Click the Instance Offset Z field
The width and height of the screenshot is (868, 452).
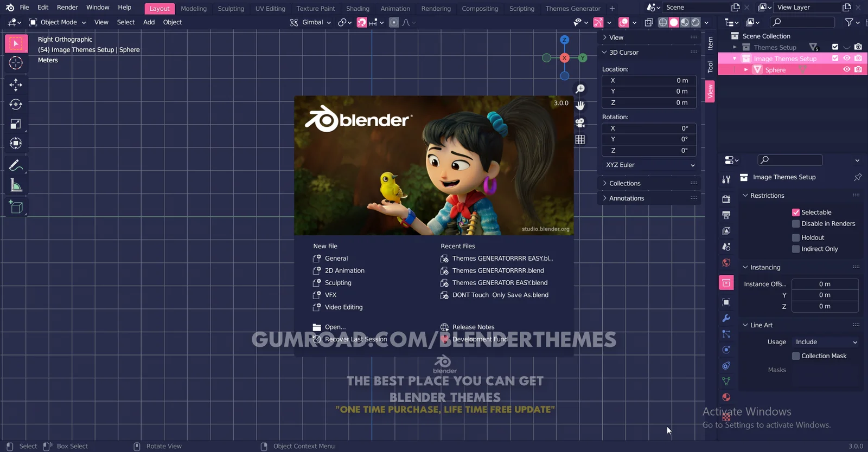click(x=825, y=306)
